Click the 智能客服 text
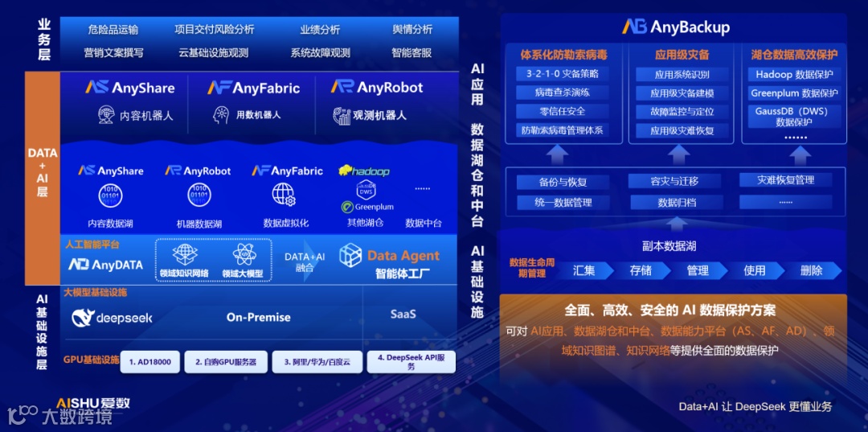This screenshot has width=868, height=432. [411, 52]
